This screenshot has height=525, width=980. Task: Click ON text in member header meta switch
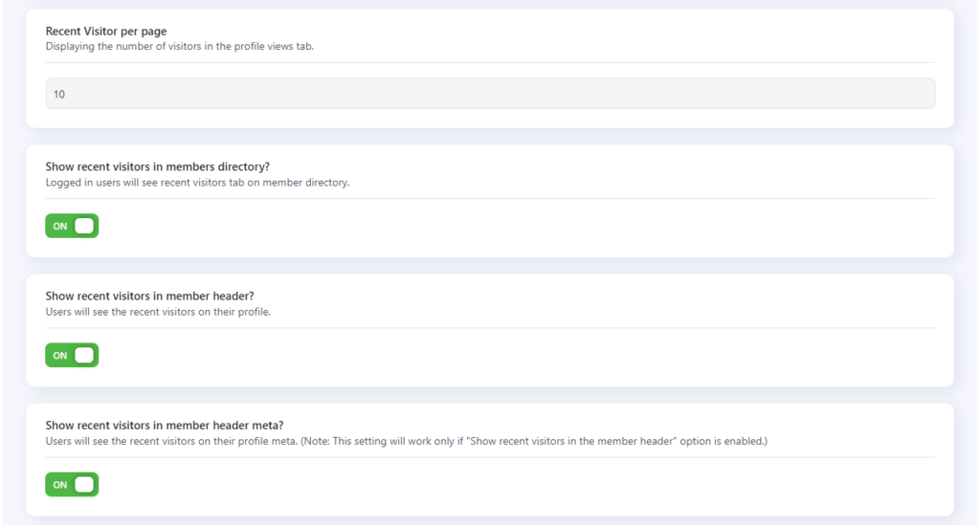point(60,485)
